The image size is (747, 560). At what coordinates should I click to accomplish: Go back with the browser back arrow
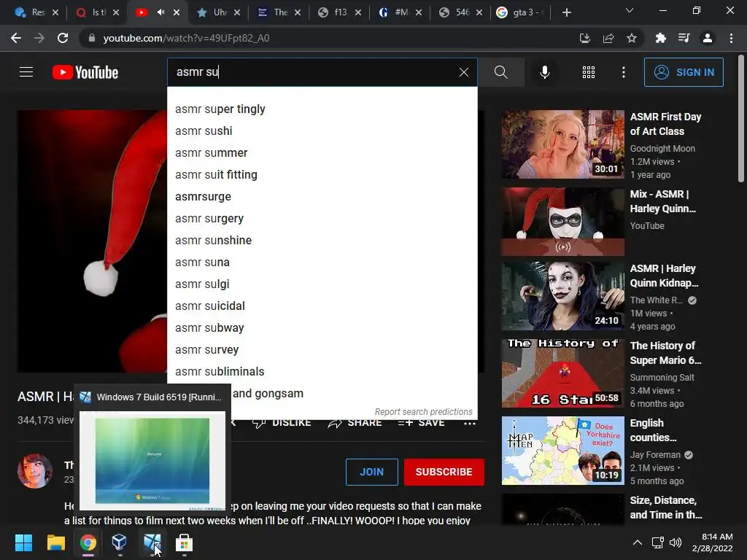click(x=16, y=38)
